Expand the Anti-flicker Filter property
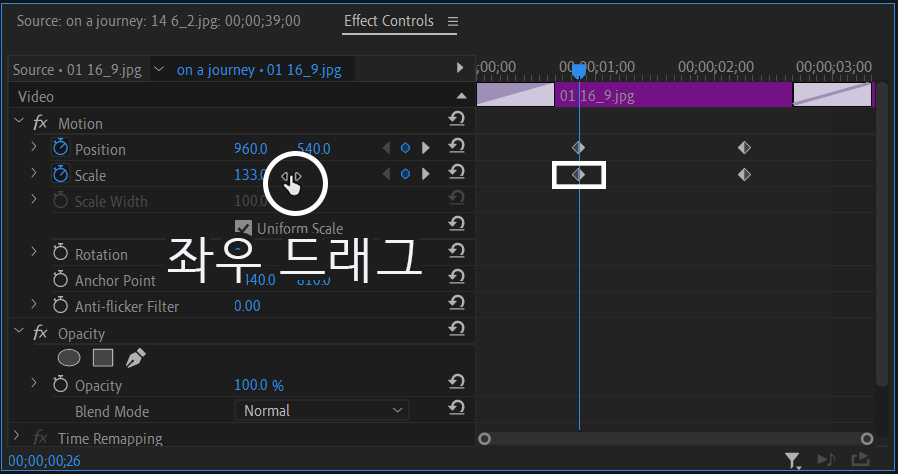Viewport: 898px width, 474px height. coord(34,304)
